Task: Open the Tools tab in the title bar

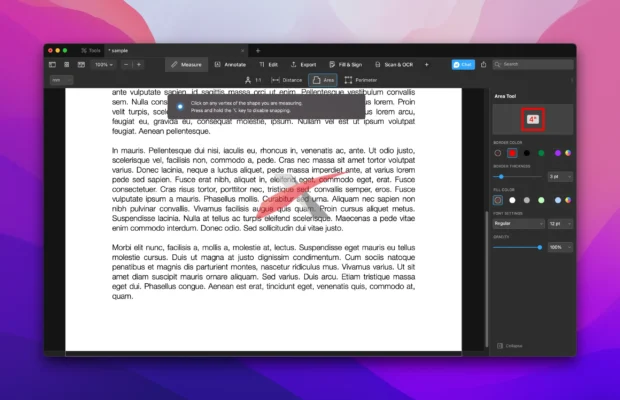Action: point(91,51)
